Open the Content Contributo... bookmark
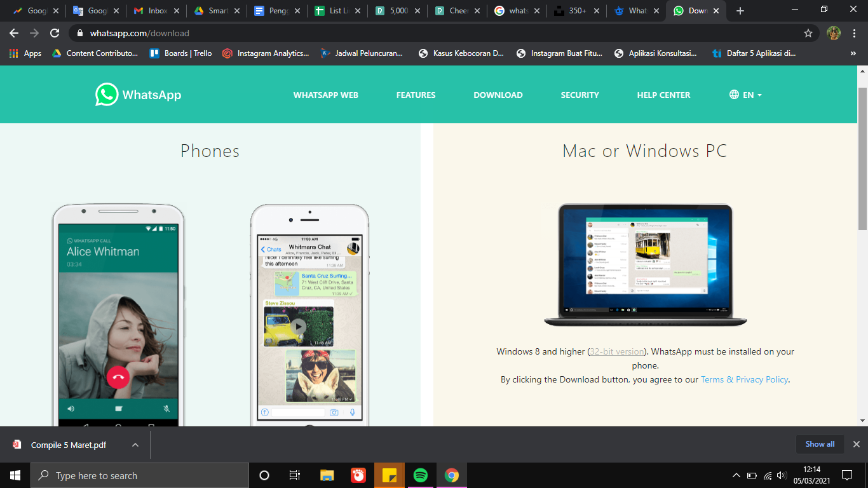This screenshot has width=868, height=488. coord(95,53)
